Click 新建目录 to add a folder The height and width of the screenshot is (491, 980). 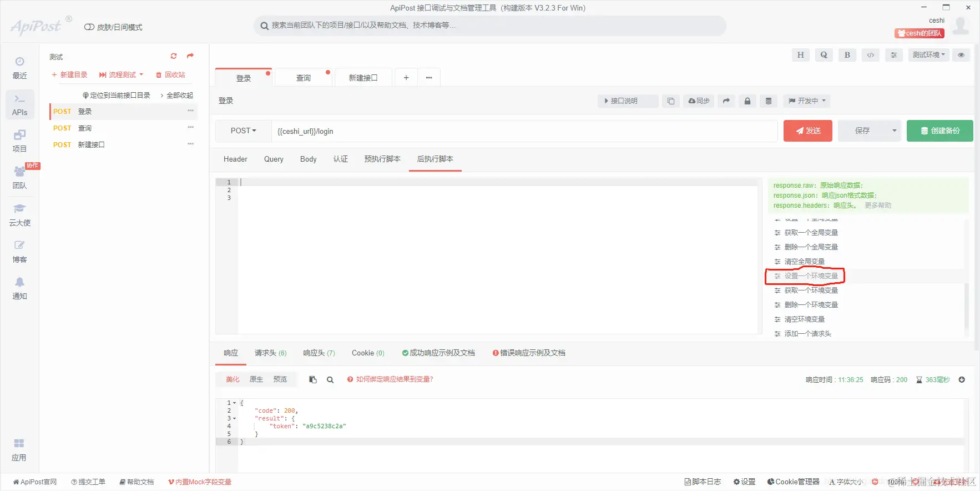pos(69,74)
